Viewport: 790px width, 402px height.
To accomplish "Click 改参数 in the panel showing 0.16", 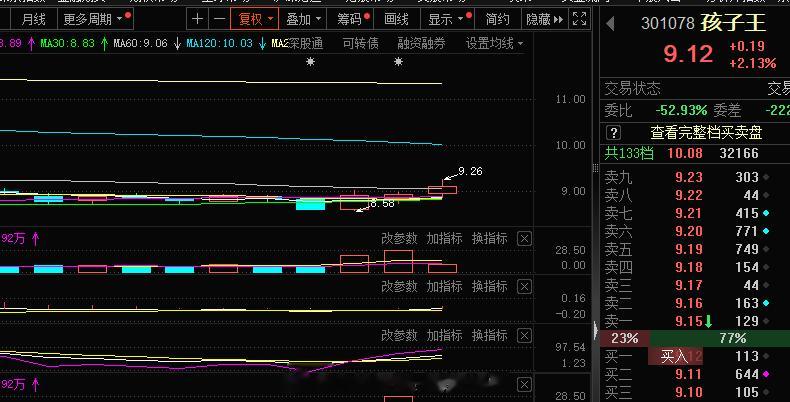I will tap(399, 287).
